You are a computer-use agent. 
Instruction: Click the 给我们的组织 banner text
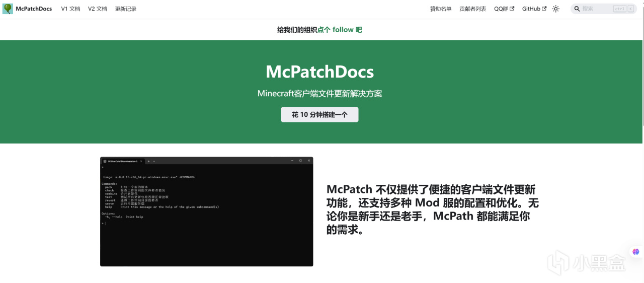[x=297, y=30]
